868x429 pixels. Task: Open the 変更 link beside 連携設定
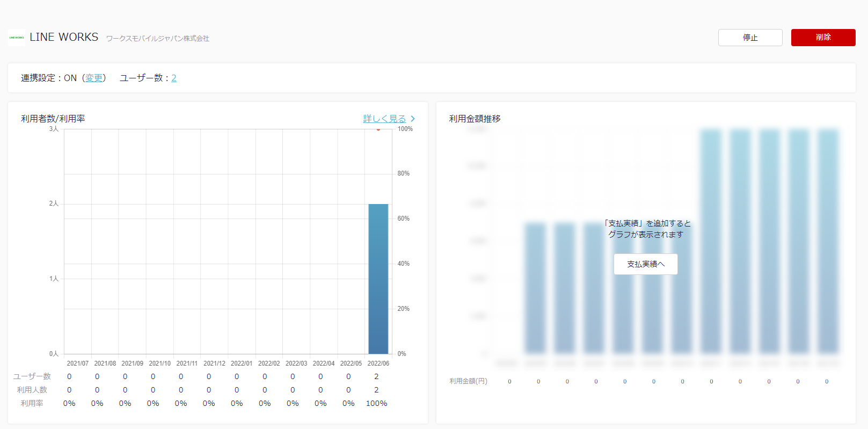[94, 78]
